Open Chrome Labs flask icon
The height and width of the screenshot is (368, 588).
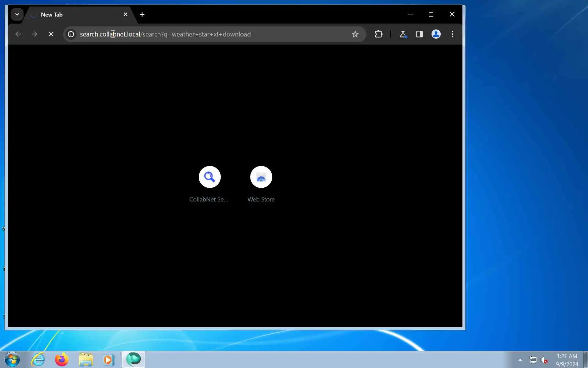pos(403,34)
